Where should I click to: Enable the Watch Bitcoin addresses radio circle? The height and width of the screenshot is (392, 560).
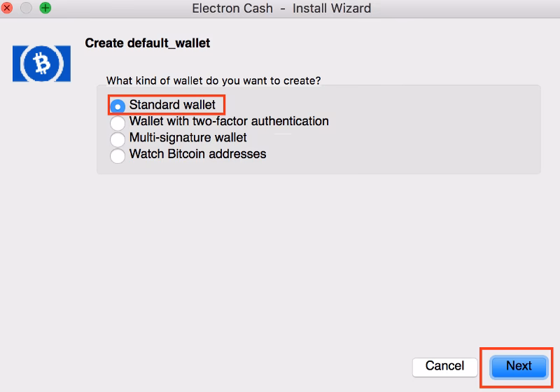118,155
